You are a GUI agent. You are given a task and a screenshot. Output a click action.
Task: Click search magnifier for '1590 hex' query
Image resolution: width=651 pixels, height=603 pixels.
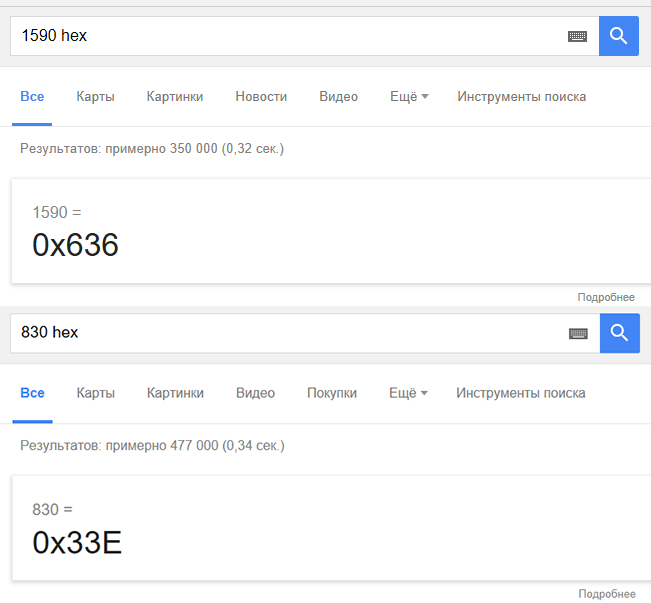pyautogui.click(x=618, y=36)
